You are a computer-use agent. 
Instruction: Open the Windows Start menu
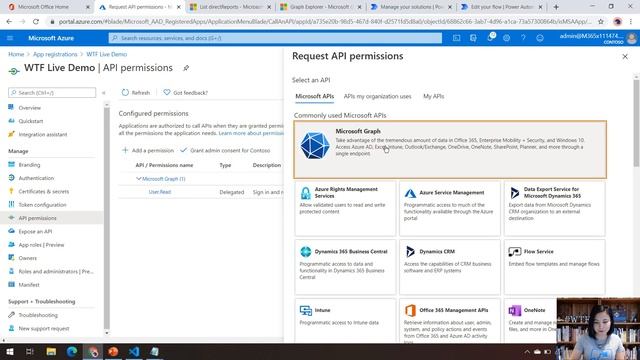(9, 351)
